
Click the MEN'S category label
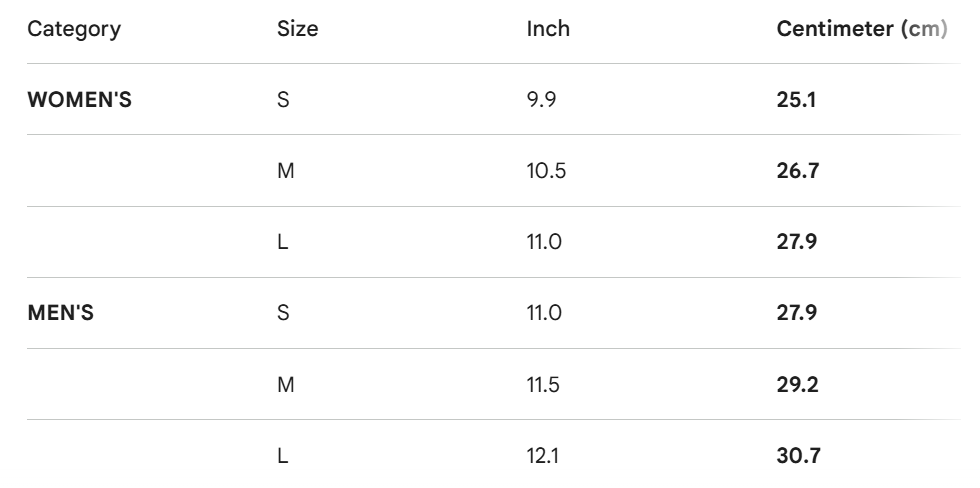(61, 313)
